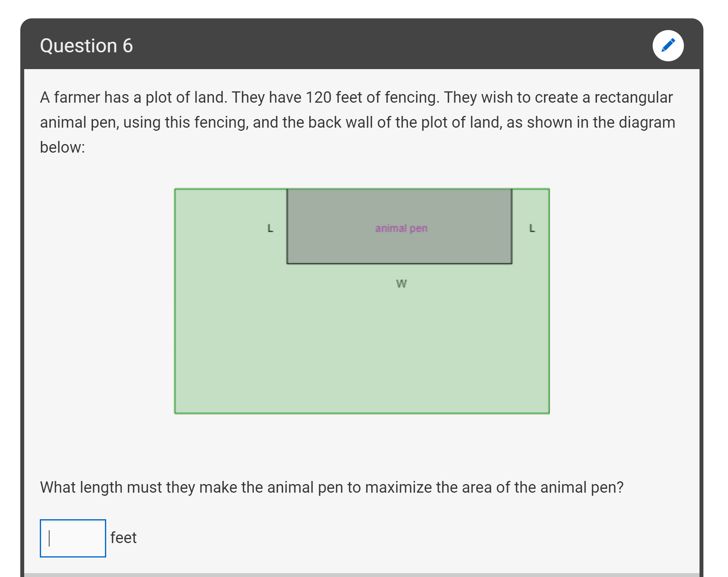The height and width of the screenshot is (577, 728).
Task: Click the W label below the pen
Action: point(401,283)
